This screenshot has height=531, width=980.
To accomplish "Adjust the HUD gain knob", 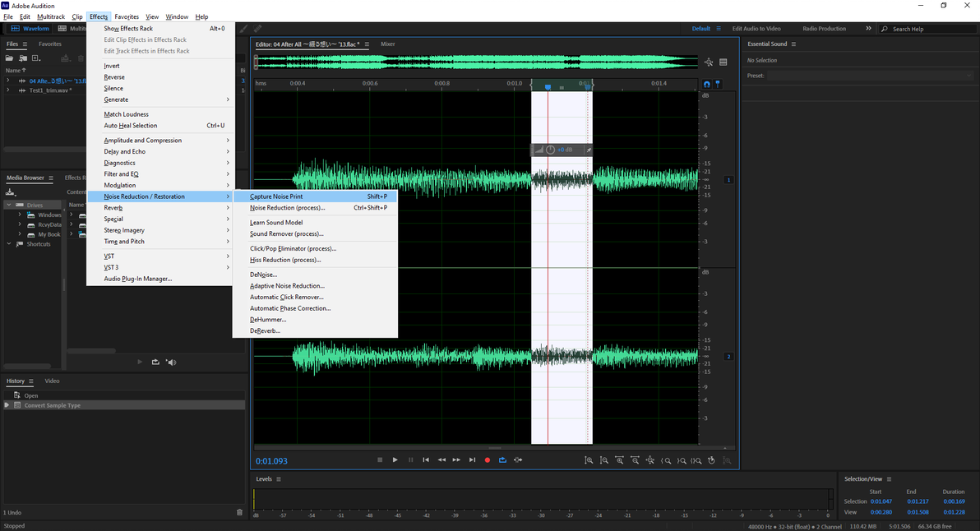I will (550, 150).
